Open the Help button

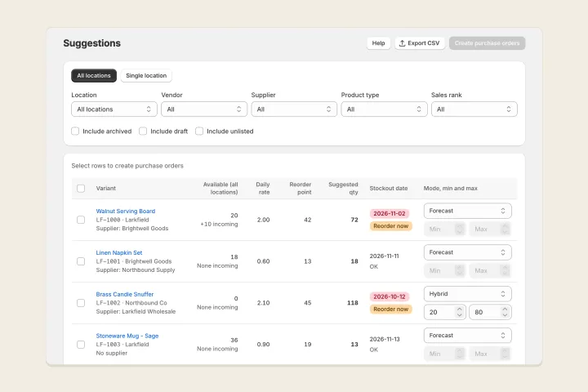point(378,43)
